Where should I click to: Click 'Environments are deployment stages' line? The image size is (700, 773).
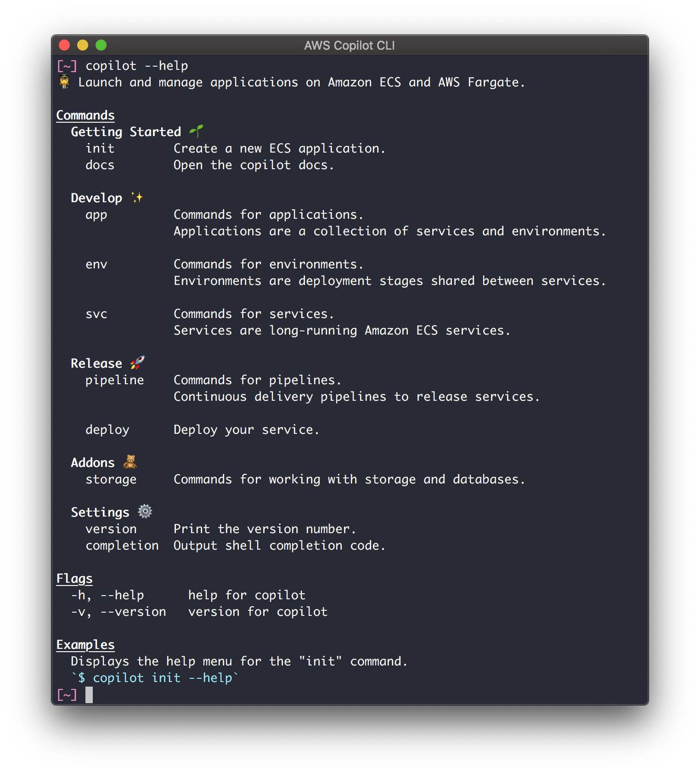pos(390,281)
